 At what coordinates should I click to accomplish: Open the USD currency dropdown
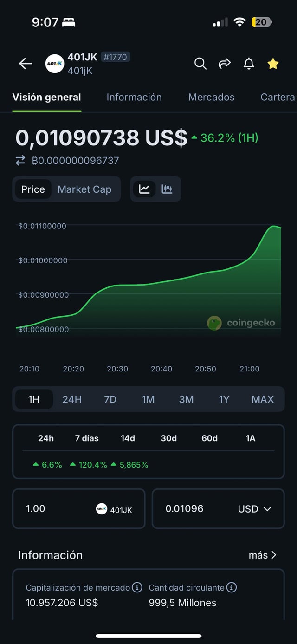coord(254,509)
